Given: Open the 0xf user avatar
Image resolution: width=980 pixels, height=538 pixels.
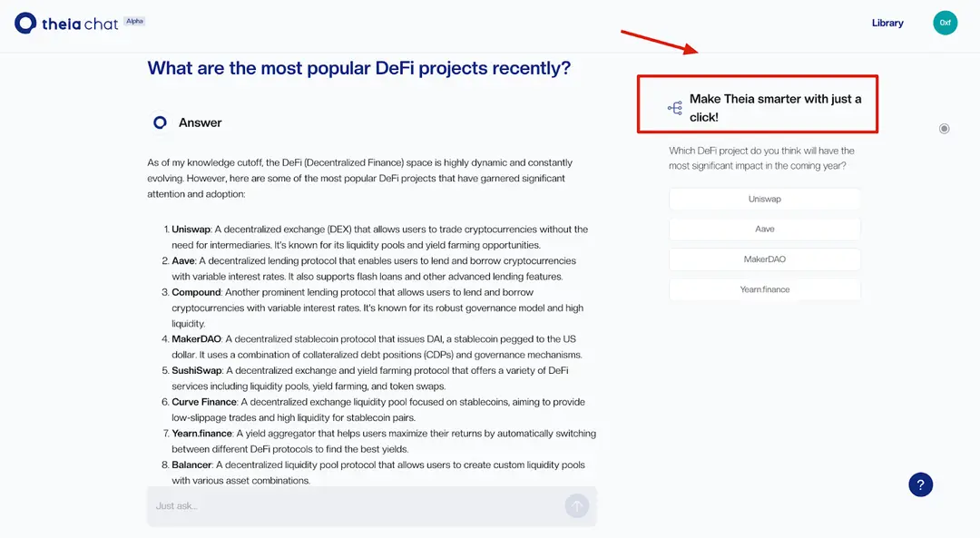Looking at the screenshot, I should click(x=945, y=23).
